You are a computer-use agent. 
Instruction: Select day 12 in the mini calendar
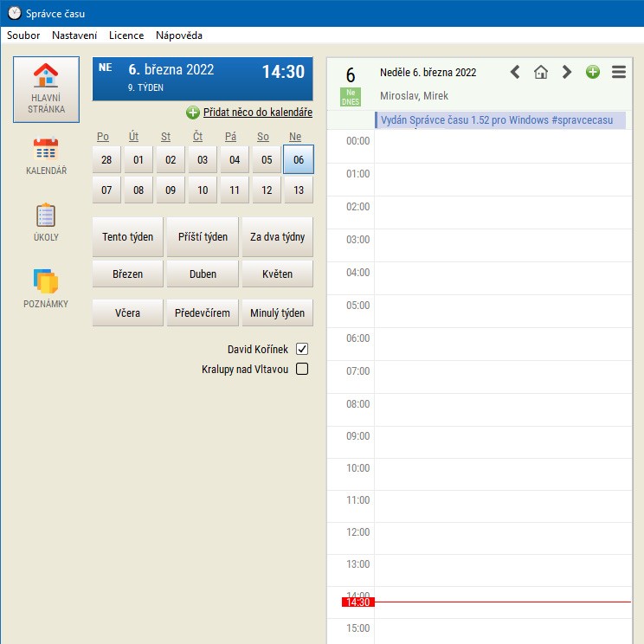click(x=267, y=190)
